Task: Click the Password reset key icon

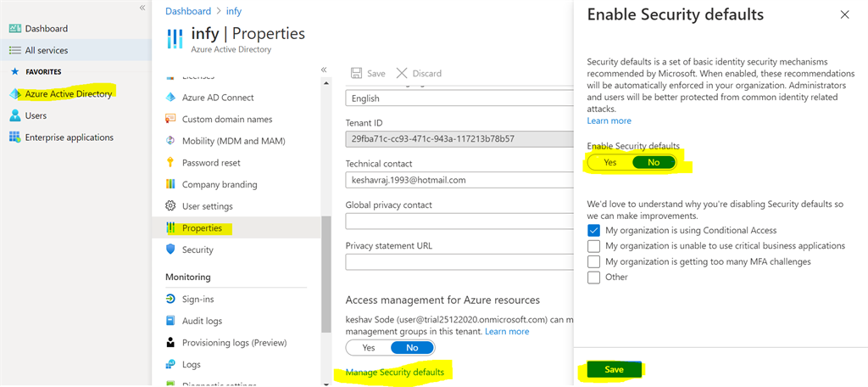Action: click(x=170, y=162)
